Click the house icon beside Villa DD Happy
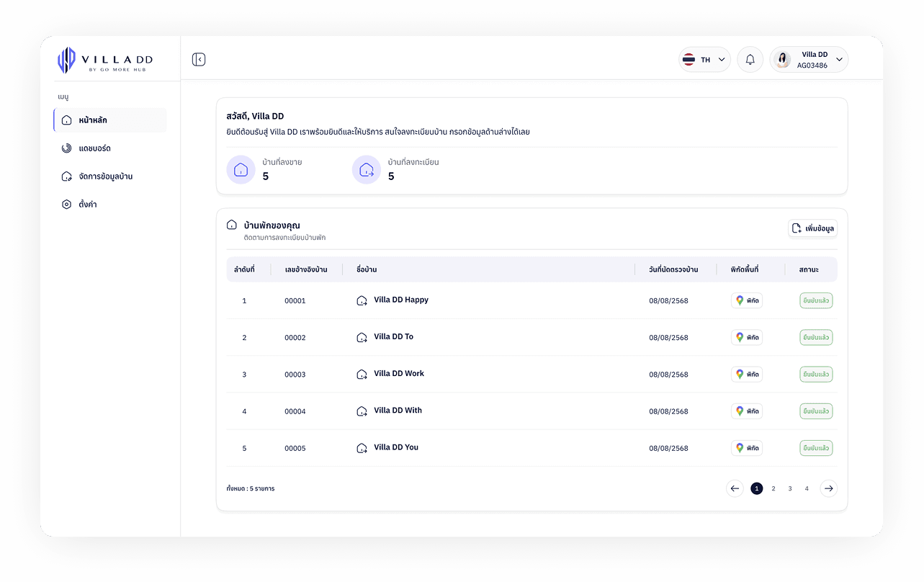Viewport: 924px width, 582px height. point(362,300)
